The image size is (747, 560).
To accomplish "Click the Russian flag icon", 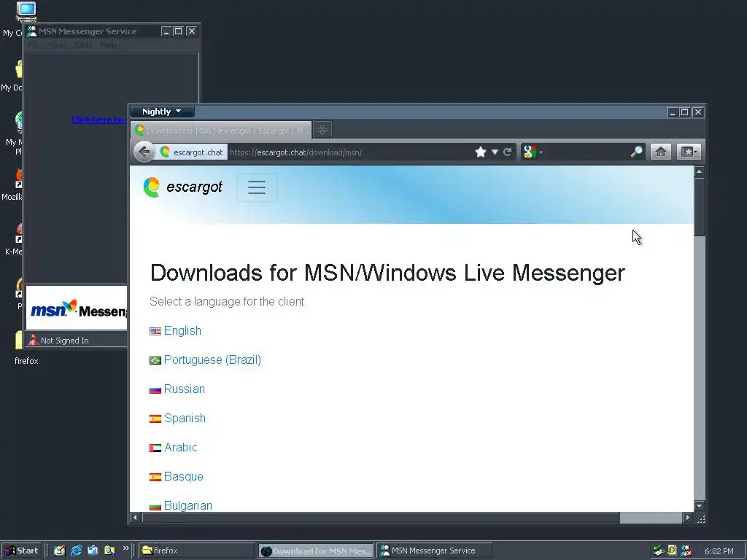I will click(x=155, y=390).
